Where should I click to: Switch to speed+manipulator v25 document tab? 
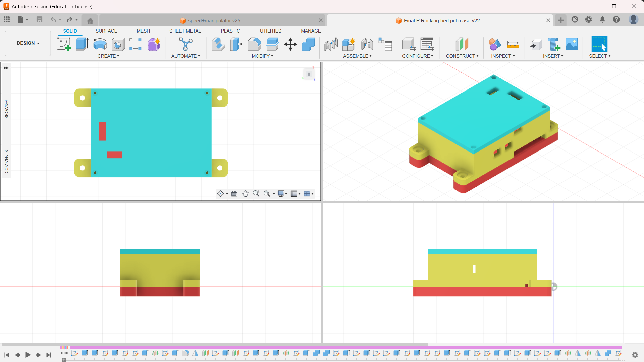click(214, 21)
